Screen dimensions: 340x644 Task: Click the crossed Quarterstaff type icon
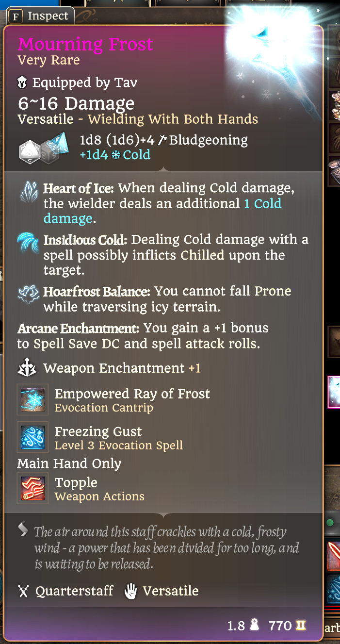(23, 591)
